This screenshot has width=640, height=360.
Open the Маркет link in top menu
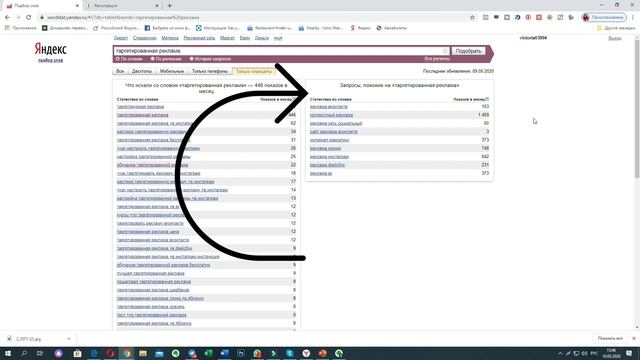point(227,38)
